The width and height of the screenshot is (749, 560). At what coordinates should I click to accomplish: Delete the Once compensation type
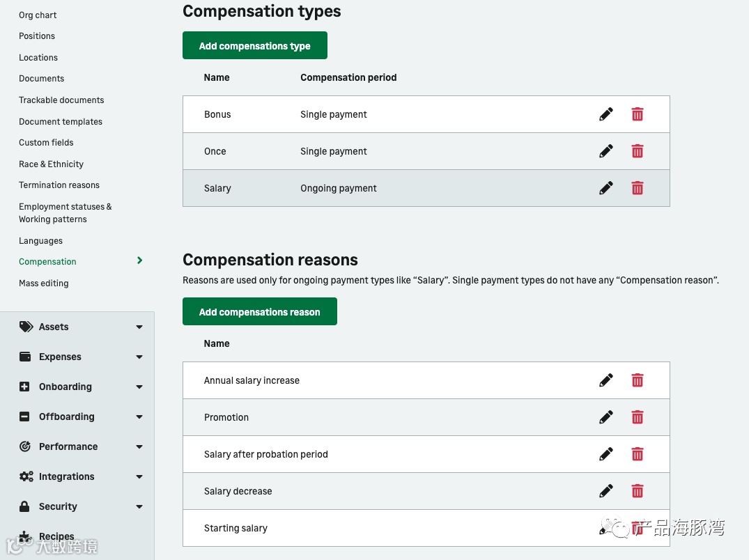click(637, 151)
